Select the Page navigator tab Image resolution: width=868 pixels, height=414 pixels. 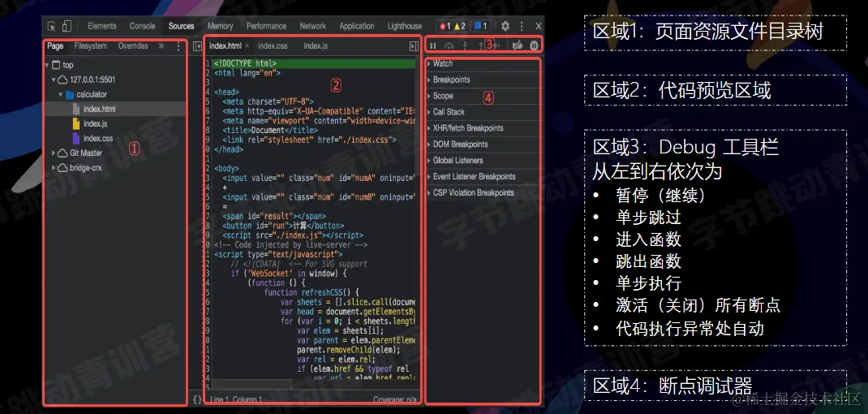pyautogui.click(x=55, y=46)
